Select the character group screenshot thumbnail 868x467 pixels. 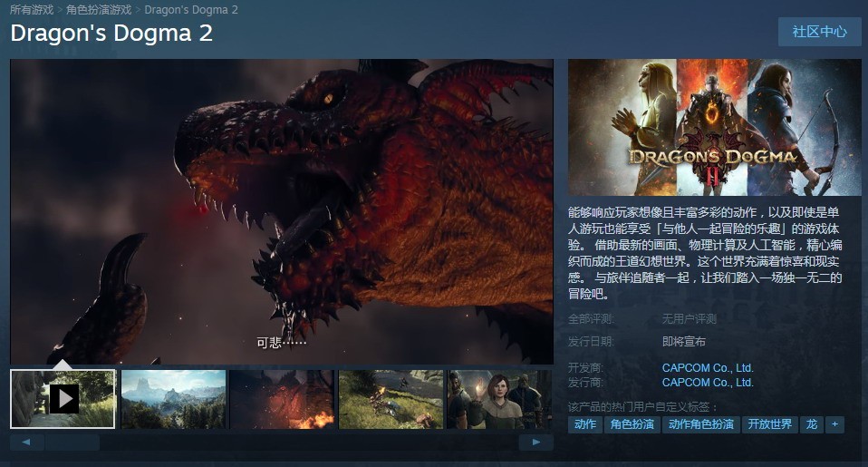[498, 398]
